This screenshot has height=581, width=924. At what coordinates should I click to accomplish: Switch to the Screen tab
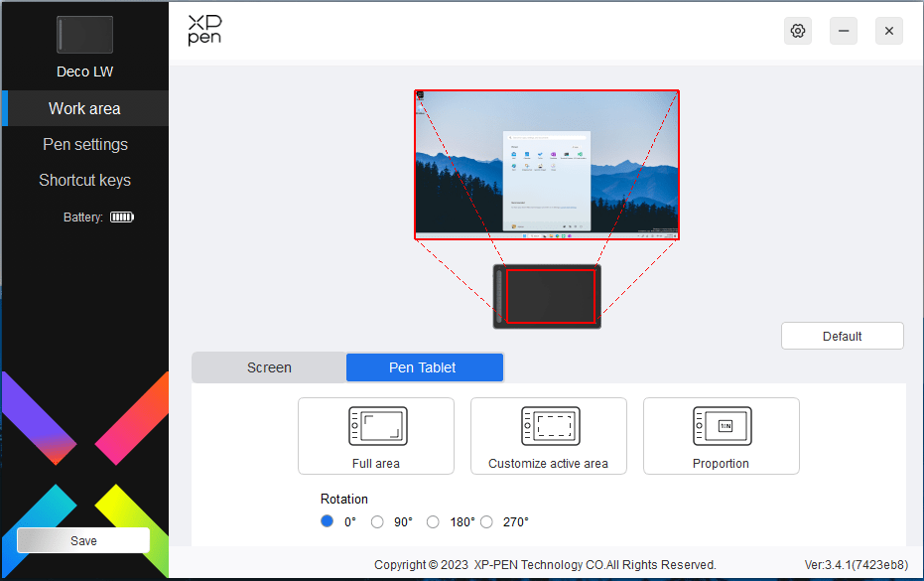point(269,367)
